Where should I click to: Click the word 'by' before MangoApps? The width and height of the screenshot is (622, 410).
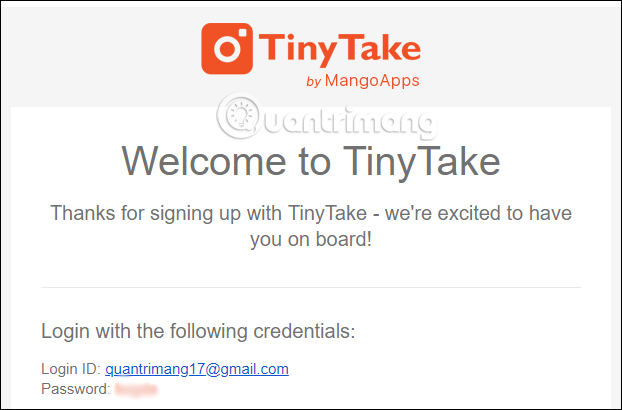(313, 82)
